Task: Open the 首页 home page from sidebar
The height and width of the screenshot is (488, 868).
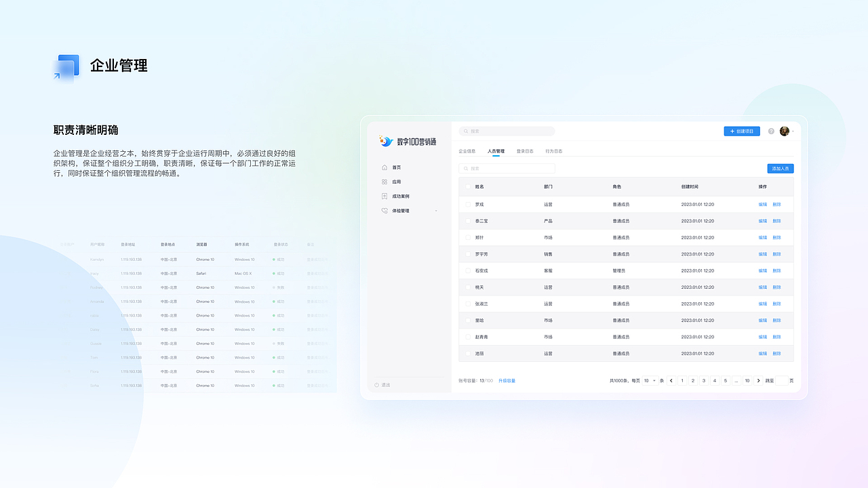Action: 384,167
